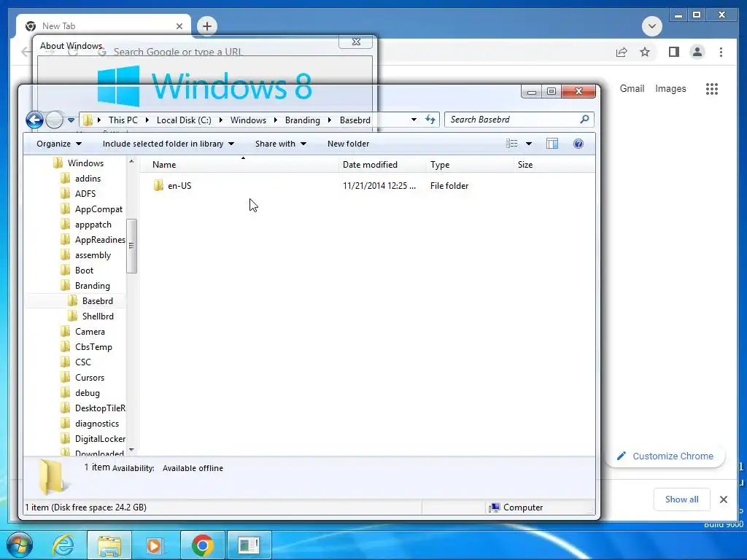The height and width of the screenshot is (560, 747).
Task: Click the en-US date modified cell
Action: tap(379, 186)
